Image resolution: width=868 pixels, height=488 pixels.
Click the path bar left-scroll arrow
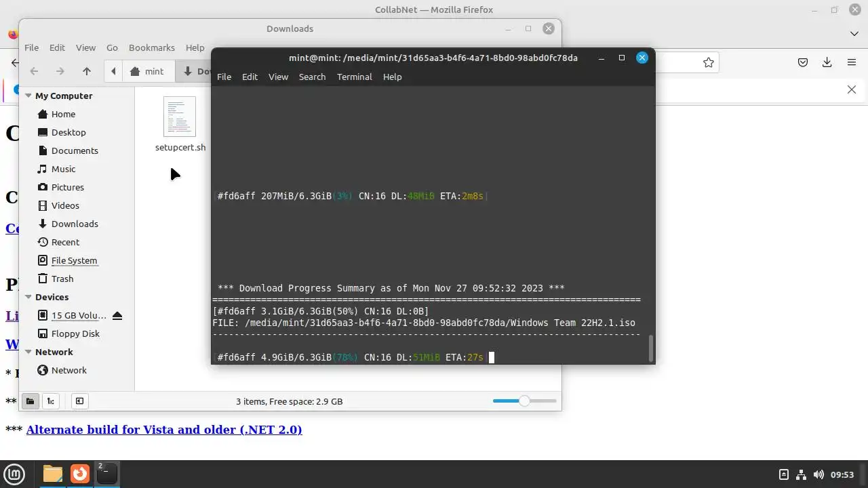tap(113, 71)
